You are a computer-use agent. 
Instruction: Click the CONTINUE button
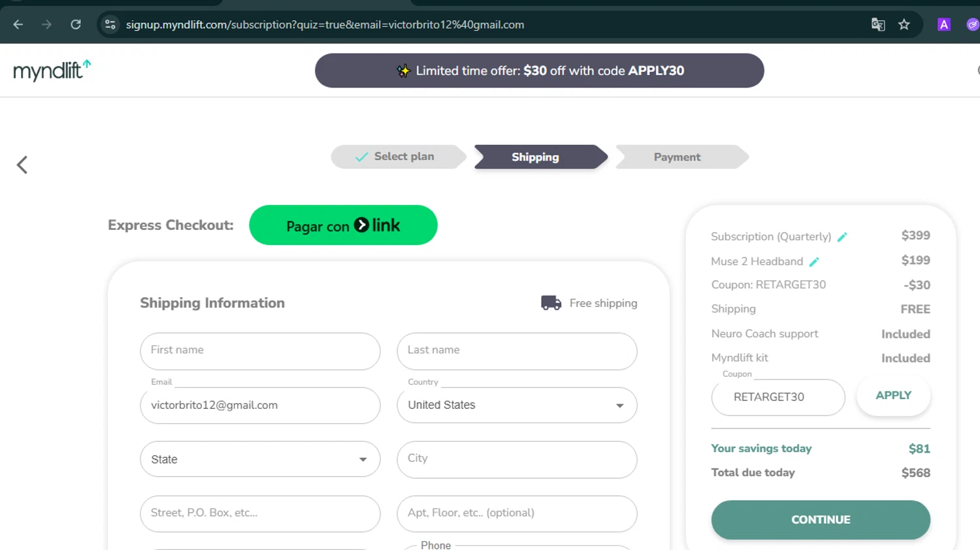pos(821,520)
